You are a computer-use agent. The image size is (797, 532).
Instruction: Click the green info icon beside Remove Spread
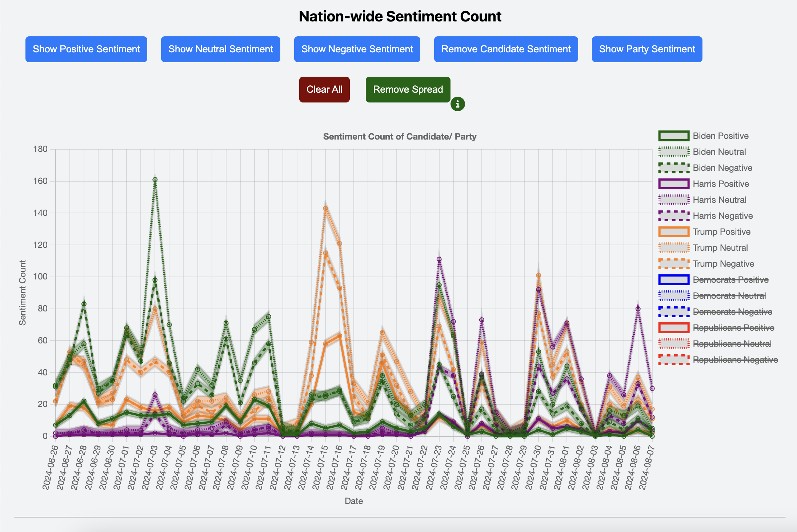pos(457,104)
